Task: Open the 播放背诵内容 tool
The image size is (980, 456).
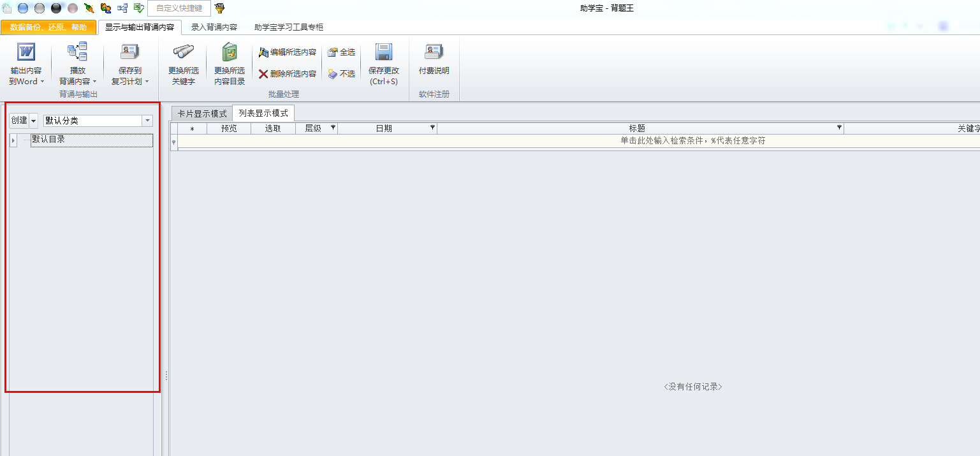Action: click(77, 53)
